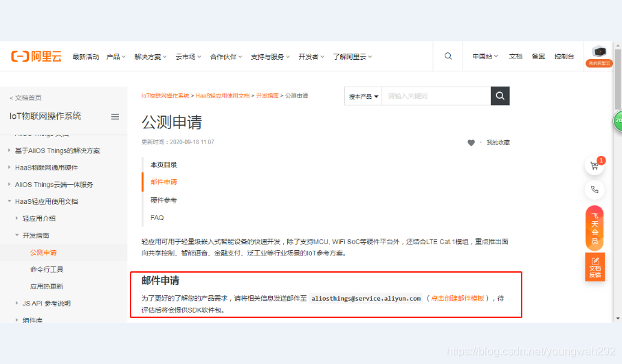622x364 pixels.
Task: Open the 开发者 dropdown menu
Action: coord(311,57)
